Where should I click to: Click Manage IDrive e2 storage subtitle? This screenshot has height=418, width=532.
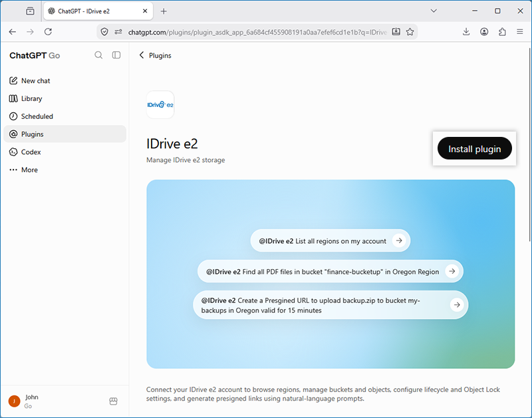click(186, 160)
